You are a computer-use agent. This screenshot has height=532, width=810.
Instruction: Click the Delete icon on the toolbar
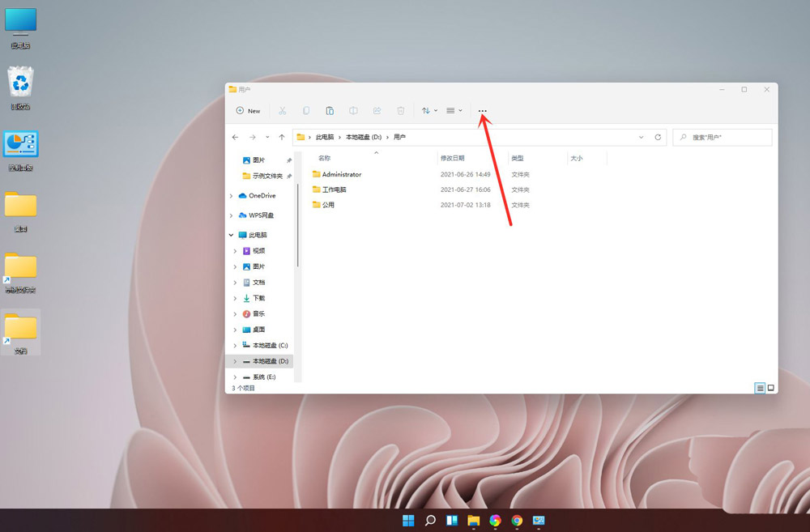point(400,110)
